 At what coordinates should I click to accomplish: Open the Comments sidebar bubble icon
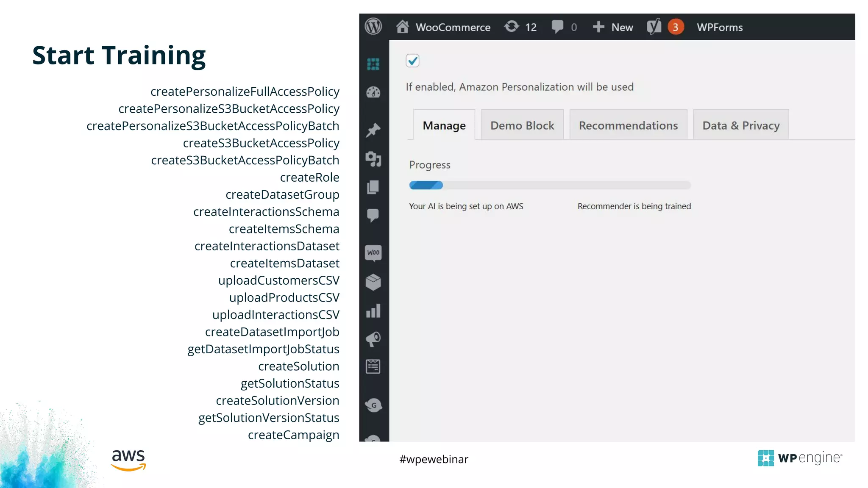(373, 215)
